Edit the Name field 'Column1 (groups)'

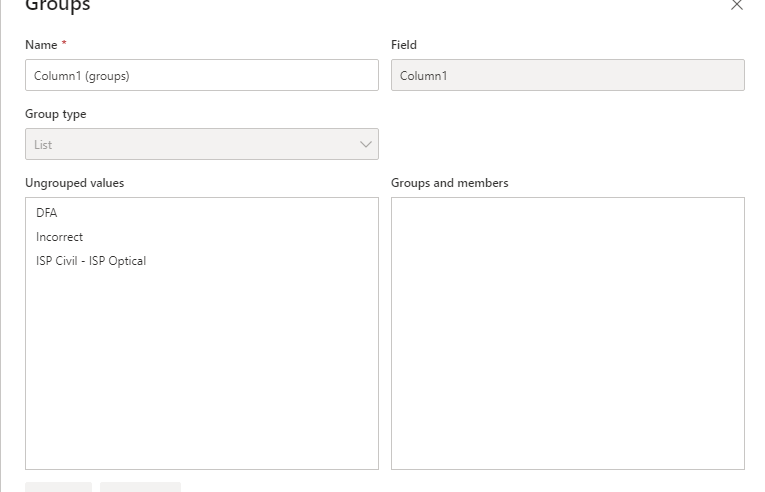tap(201, 75)
